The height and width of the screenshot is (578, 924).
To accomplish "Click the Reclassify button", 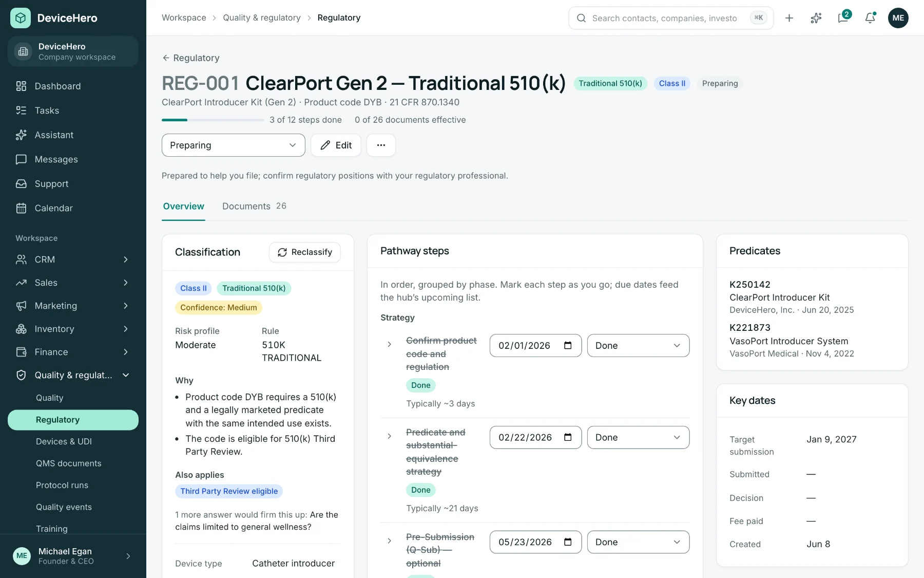I will [305, 252].
